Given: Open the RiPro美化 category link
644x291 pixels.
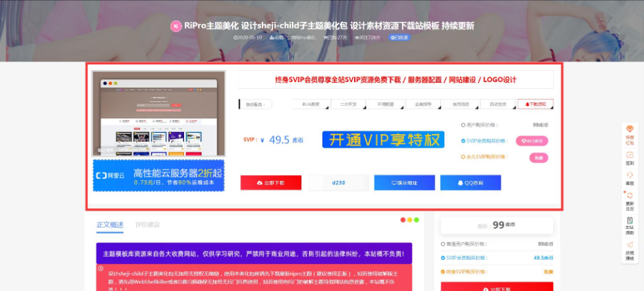Looking at the screenshot, I should click(x=304, y=37).
